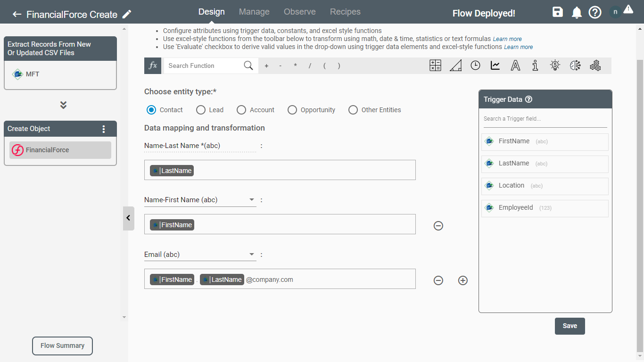Open trigonometry triangle functions icon

pos(455,66)
